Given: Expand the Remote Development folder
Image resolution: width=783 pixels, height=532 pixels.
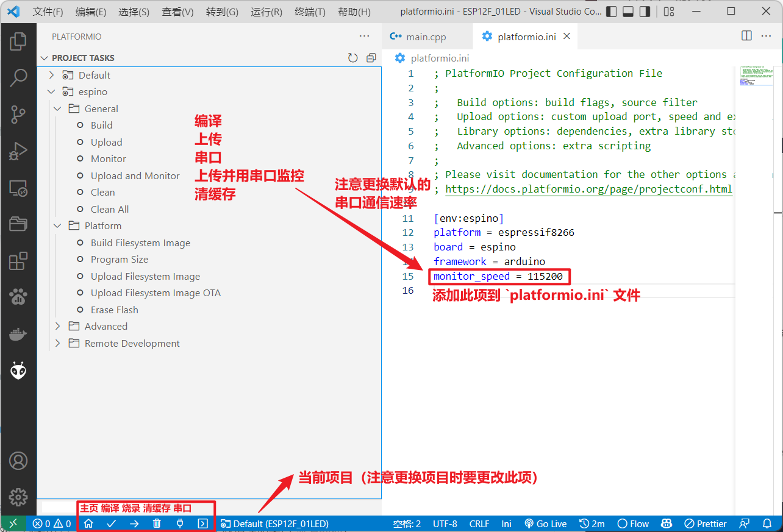Looking at the screenshot, I should [x=58, y=343].
